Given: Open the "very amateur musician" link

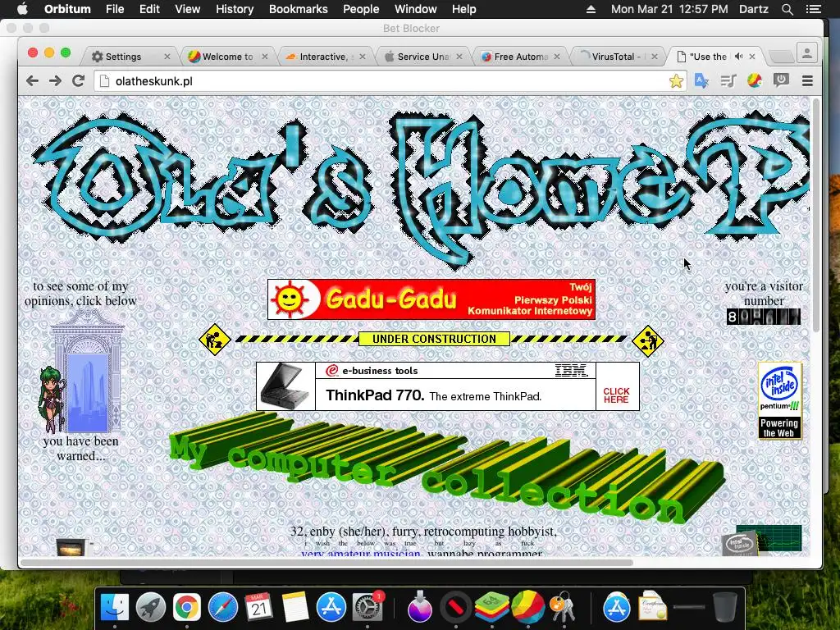Looking at the screenshot, I should point(361,553).
